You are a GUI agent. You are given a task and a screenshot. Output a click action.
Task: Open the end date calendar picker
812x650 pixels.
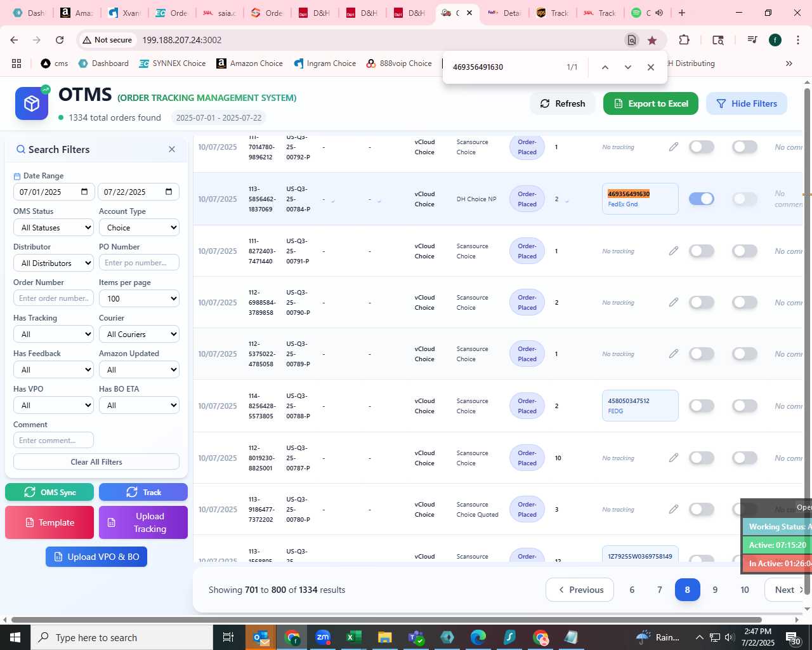coord(169,192)
